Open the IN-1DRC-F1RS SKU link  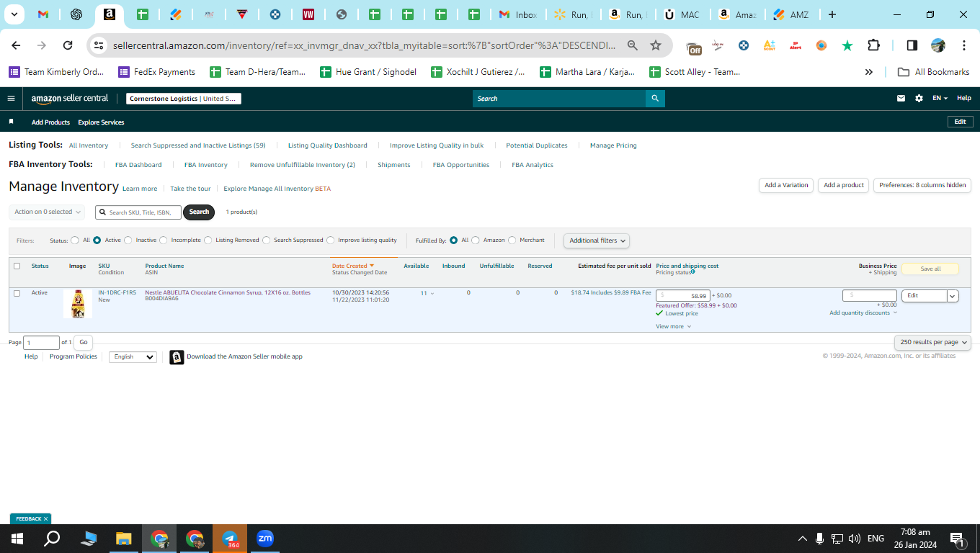point(117,293)
